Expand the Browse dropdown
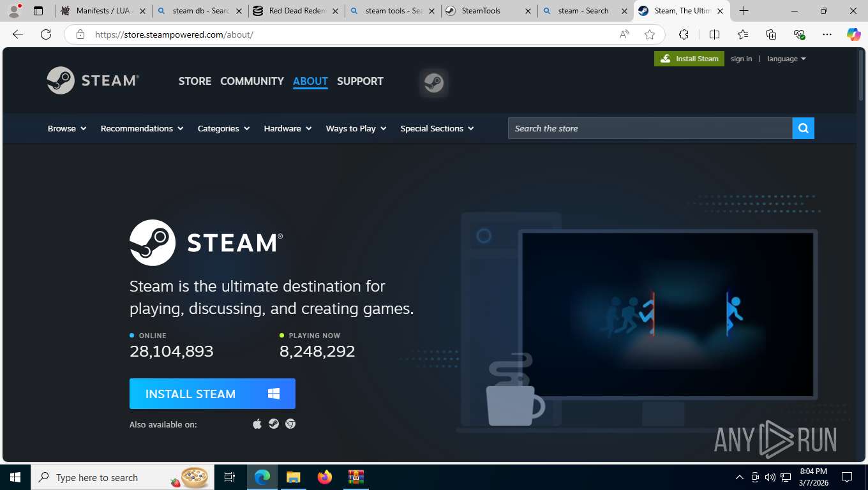 point(67,128)
